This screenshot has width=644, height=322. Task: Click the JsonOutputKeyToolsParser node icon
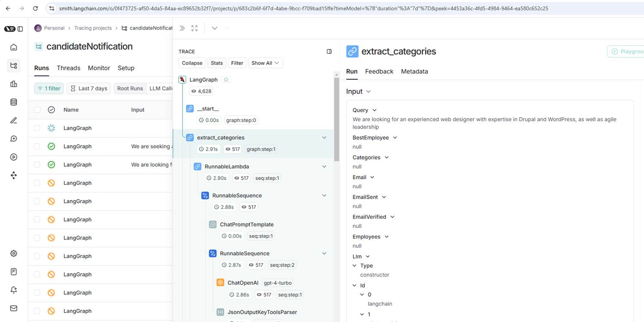[x=220, y=312]
